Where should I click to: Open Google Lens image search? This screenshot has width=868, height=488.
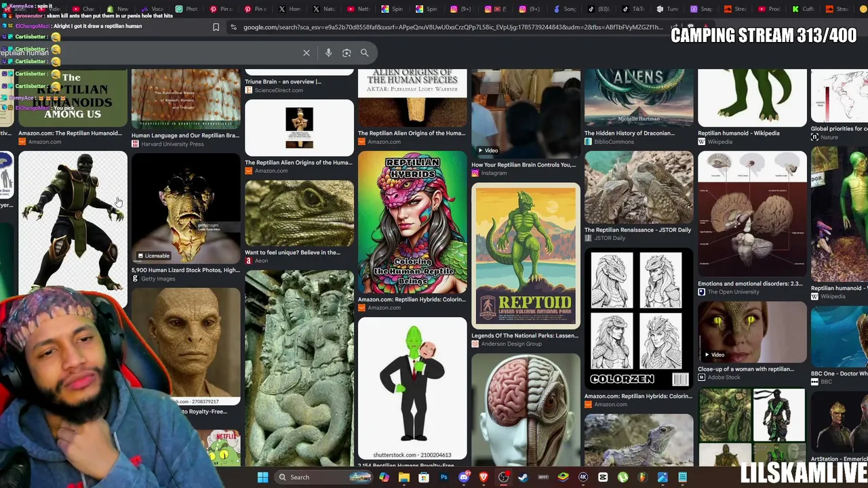347,53
